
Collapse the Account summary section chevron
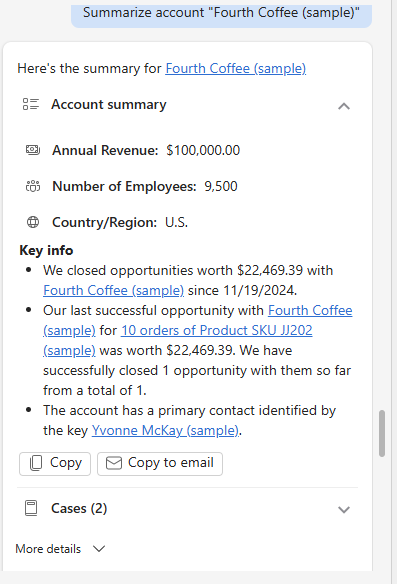[344, 107]
